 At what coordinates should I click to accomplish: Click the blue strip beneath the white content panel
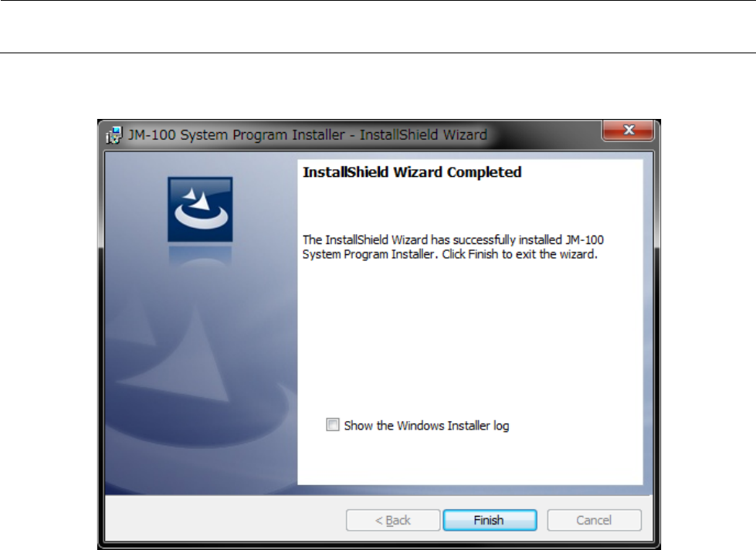tap(470, 490)
